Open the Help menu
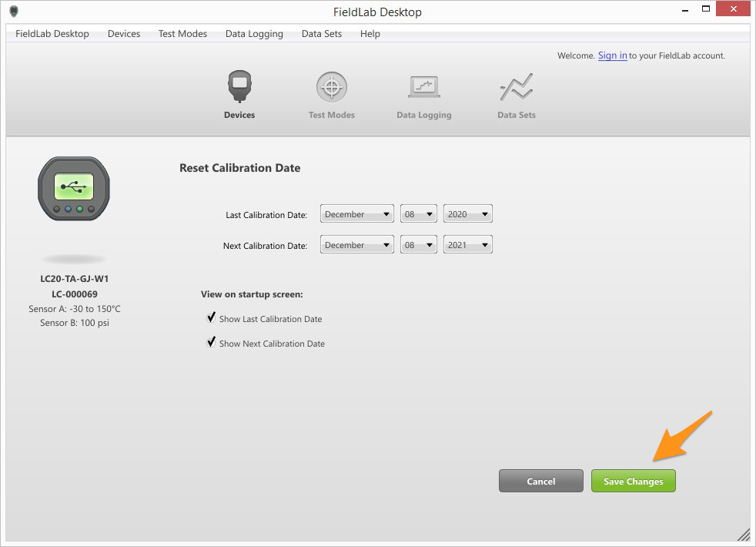Viewport: 756px width, 547px height. pyautogui.click(x=370, y=34)
